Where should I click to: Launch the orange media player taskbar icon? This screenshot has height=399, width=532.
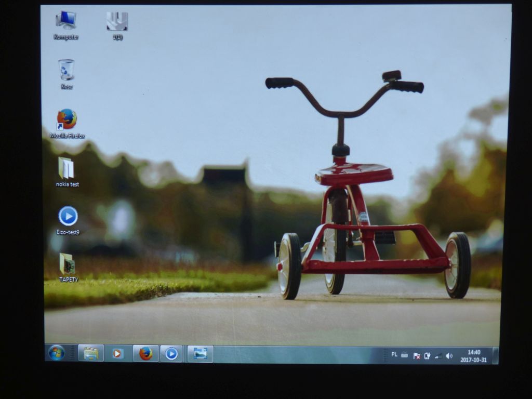click(117, 353)
